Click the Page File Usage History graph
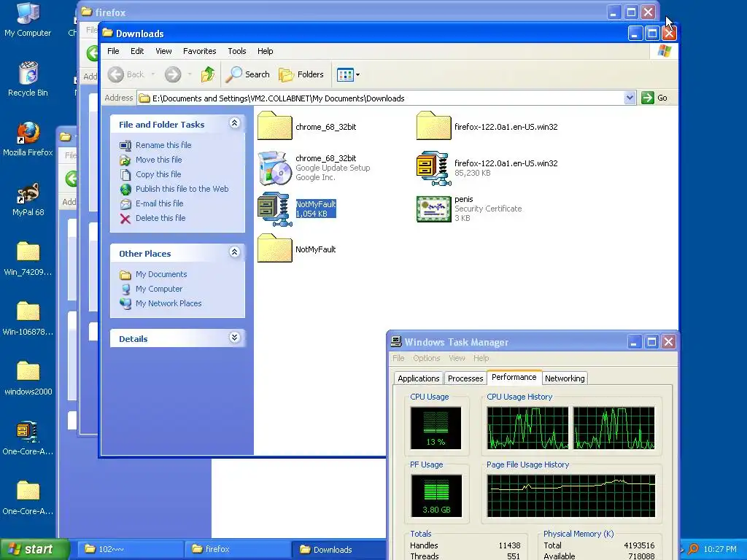Viewport: 747px width, 560px height. pyautogui.click(x=570, y=496)
